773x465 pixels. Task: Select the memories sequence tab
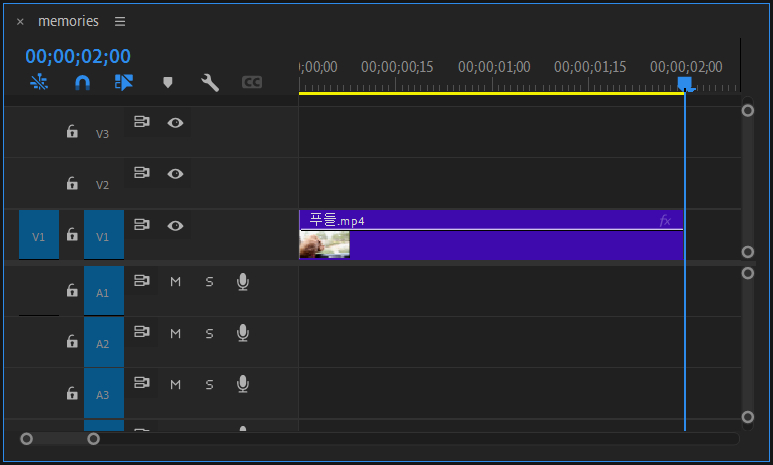(69, 21)
